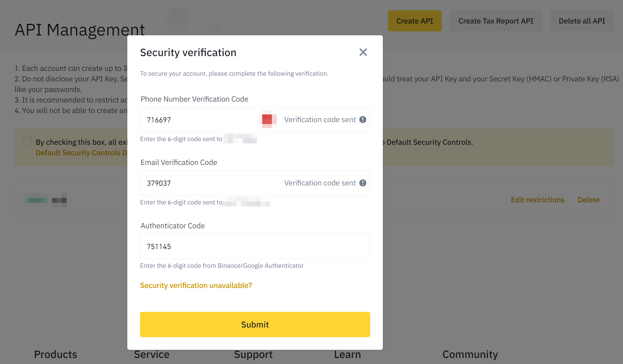The height and width of the screenshot is (364, 623).
Task: Check the Default Security Controls checkbox
Action: [x=27, y=141]
